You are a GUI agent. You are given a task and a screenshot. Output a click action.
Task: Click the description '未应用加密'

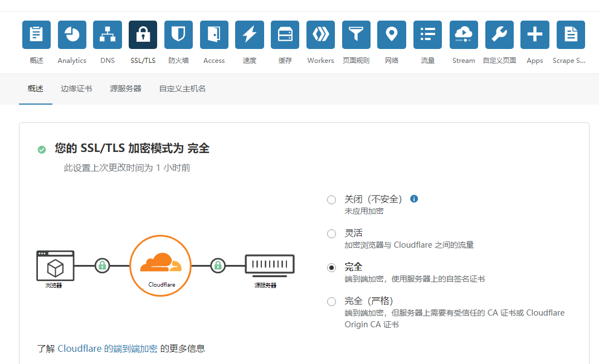364,211
